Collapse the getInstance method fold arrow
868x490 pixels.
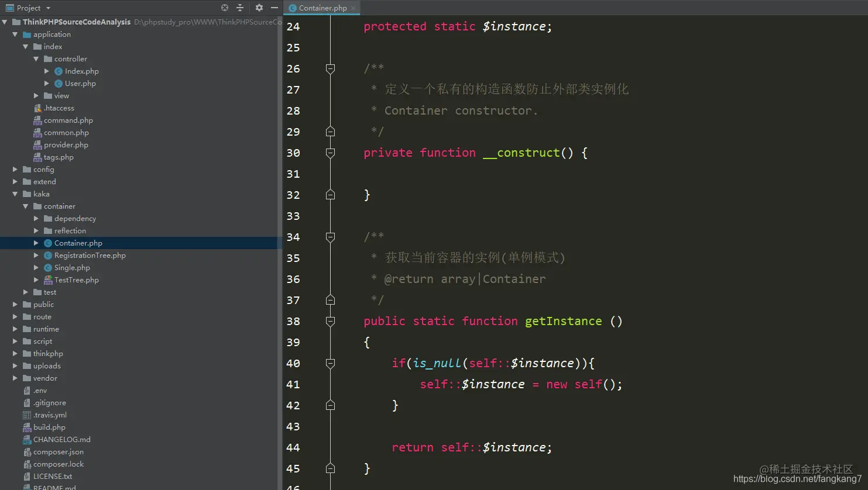(x=330, y=320)
